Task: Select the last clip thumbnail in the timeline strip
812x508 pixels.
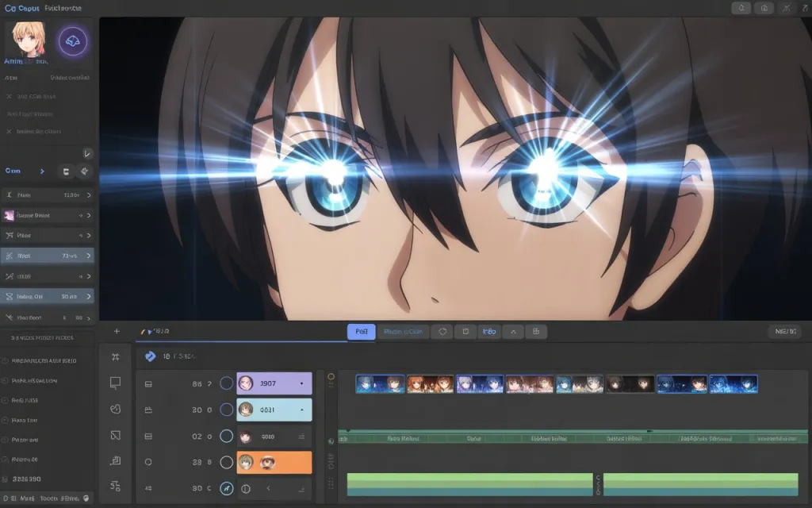Action: (x=733, y=384)
